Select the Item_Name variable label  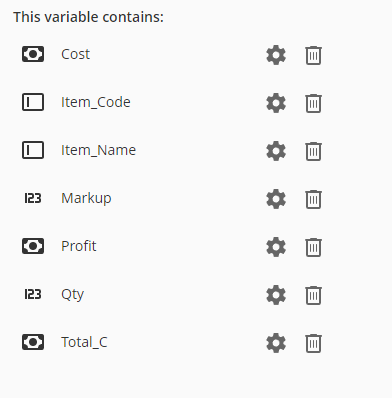(x=98, y=150)
